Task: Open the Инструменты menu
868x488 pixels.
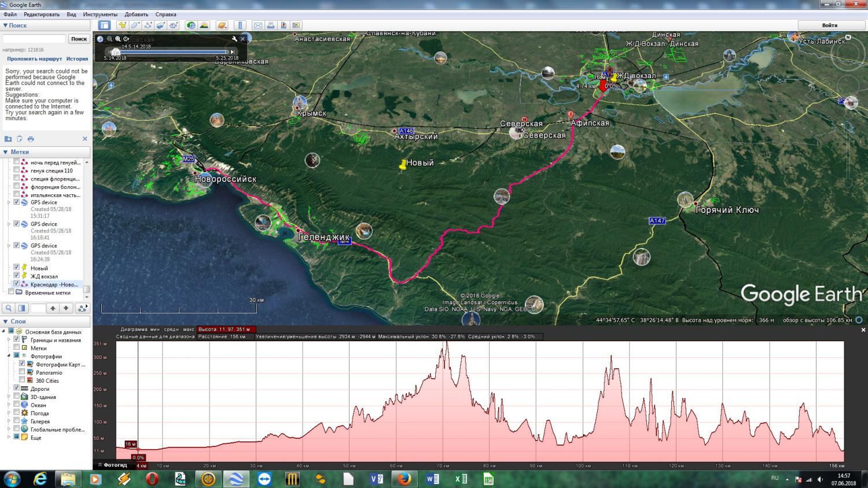Action: click(100, 14)
